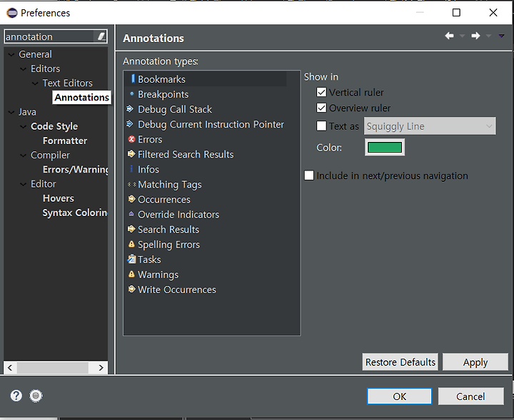
Task: Open the green Color swatch picker
Action: click(x=385, y=148)
